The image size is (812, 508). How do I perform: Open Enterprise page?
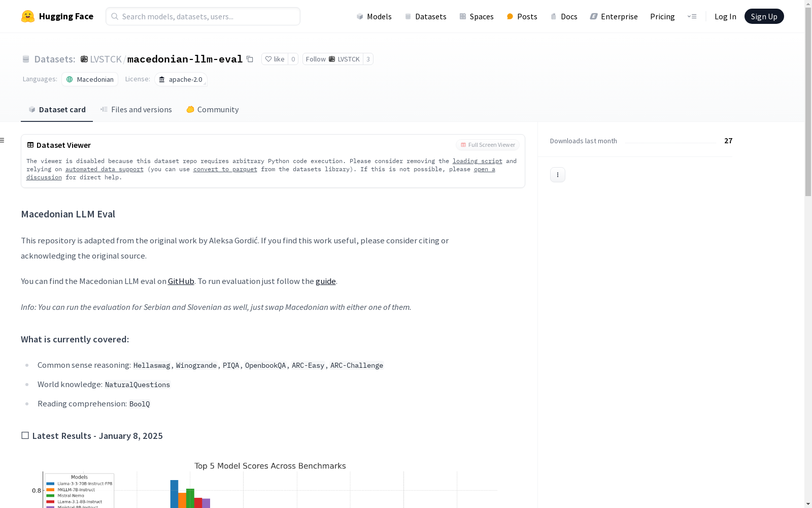(x=614, y=16)
